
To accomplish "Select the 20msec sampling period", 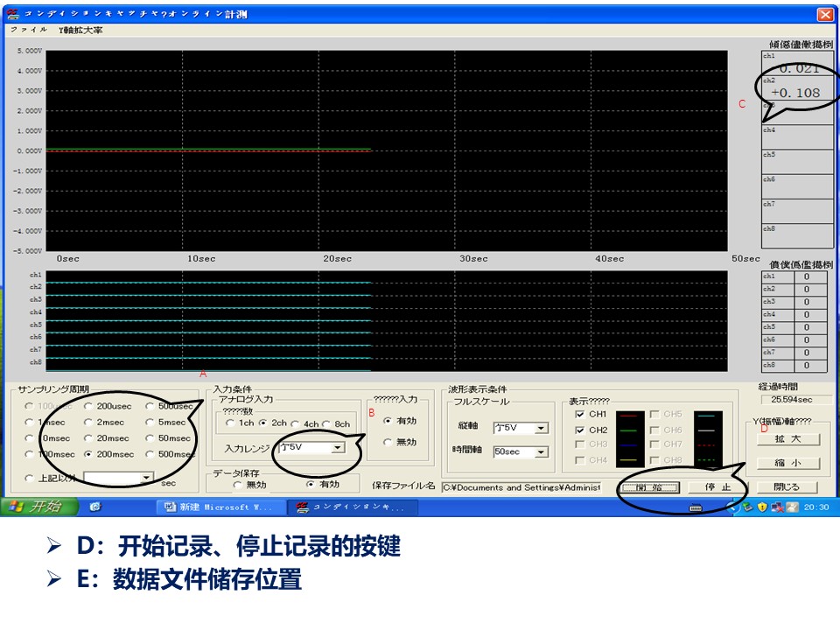I will point(88,438).
